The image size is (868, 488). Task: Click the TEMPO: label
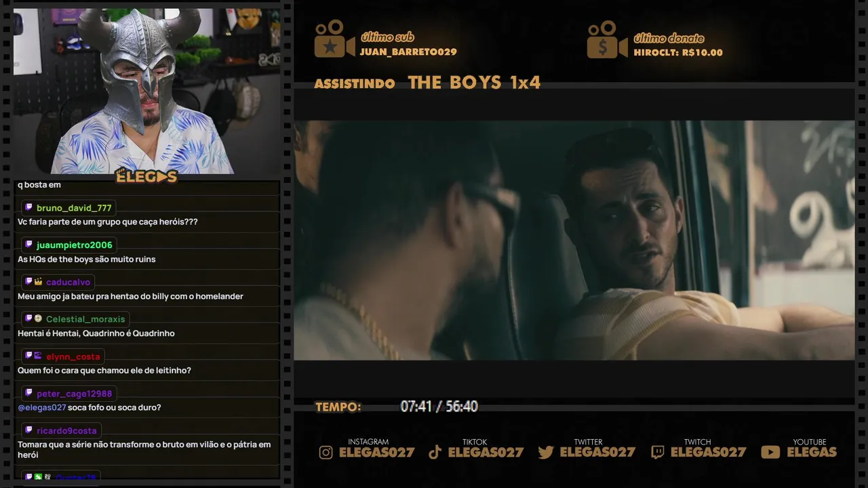pyautogui.click(x=338, y=407)
